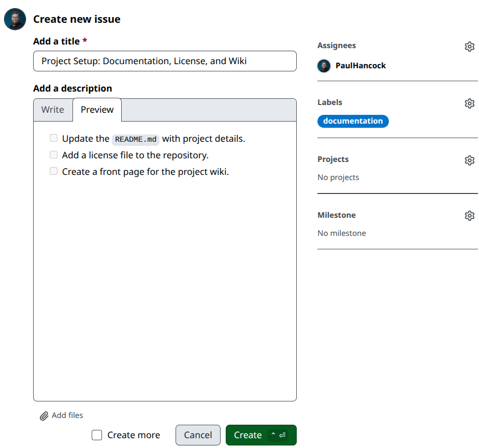Open the Labels settings gear
The image size is (479, 448).
click(x=470, y=103)
